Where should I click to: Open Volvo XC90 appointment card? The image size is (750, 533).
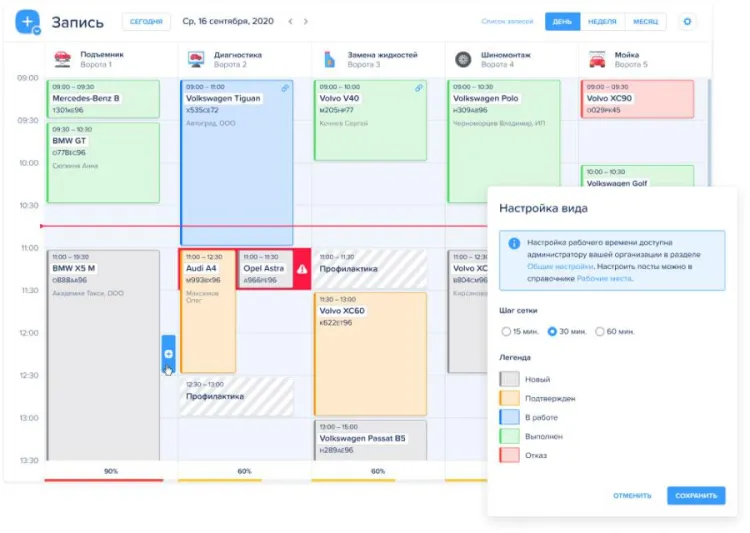[638, 99]
